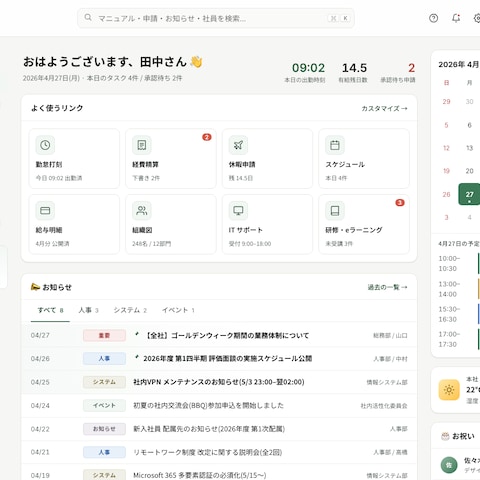Select the システム notices tab
The image size is (480, 480).
pyautogui.click(x=130, y=310)
